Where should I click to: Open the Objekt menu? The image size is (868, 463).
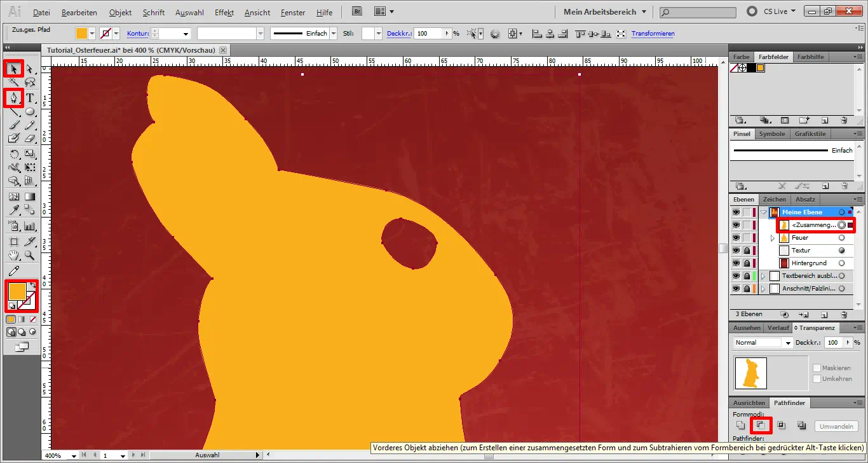tap(120, 12)
